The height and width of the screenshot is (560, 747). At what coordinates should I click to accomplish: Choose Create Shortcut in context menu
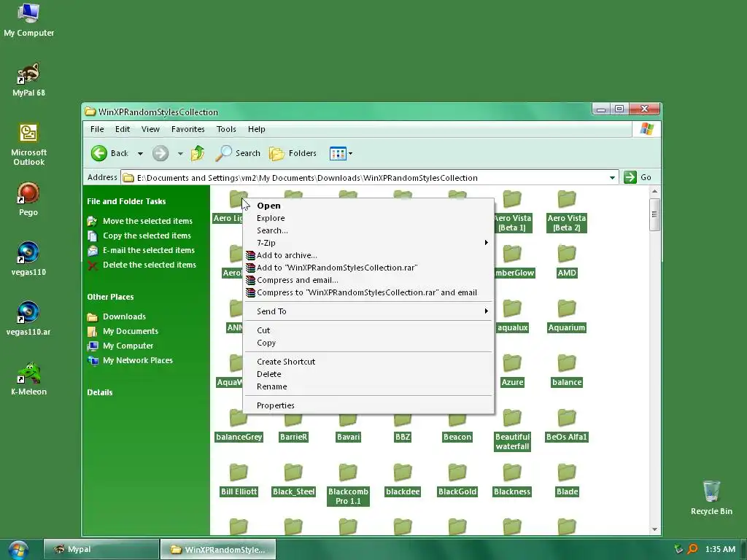368,362
